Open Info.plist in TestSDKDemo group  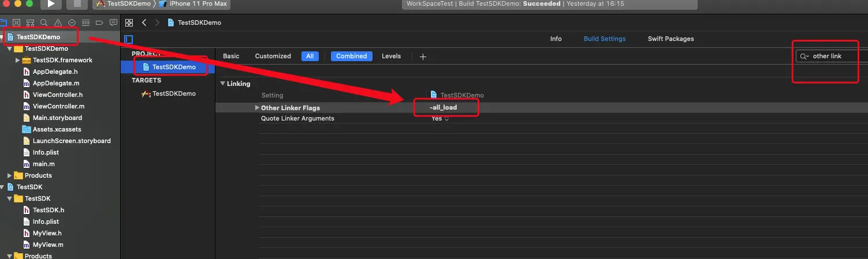[x=46, y=152]
